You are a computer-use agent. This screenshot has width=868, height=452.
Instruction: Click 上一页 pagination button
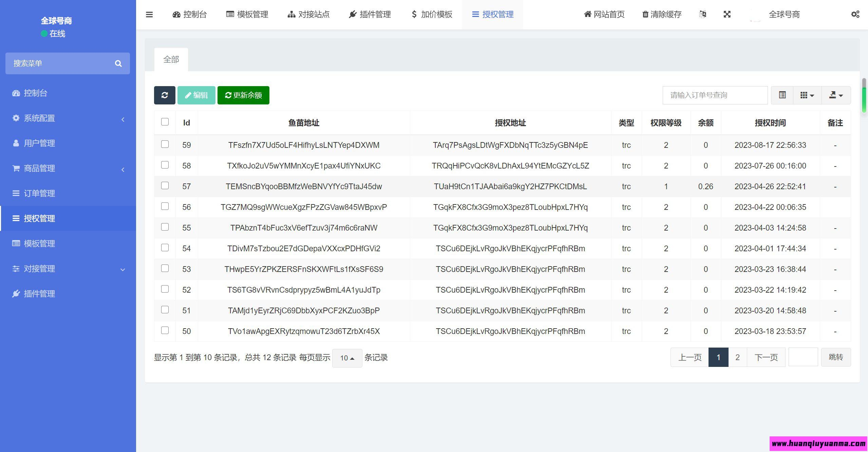(x=690, y=357)
